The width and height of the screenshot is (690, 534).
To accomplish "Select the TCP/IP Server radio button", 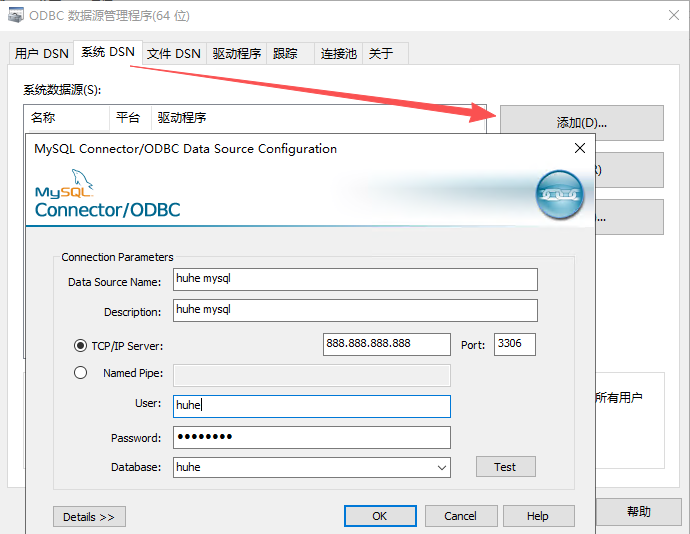I will point(81,346).
